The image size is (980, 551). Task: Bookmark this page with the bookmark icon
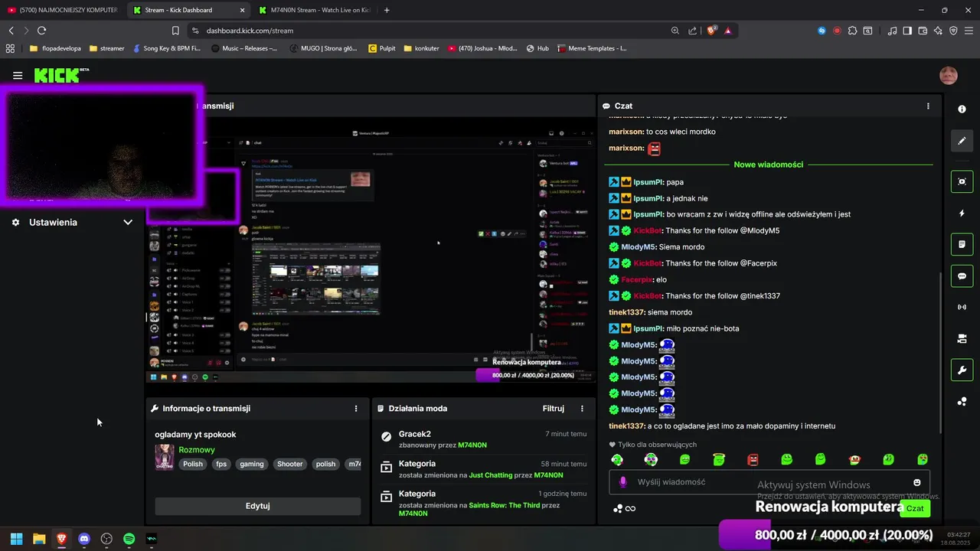point(175,31)
